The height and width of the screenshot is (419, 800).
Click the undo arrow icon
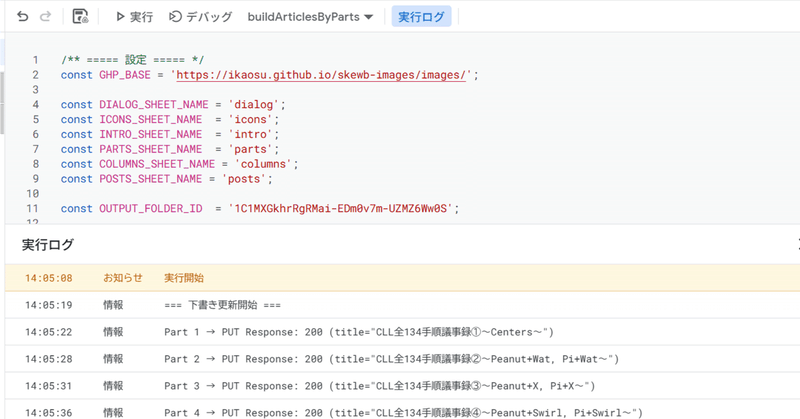pyautogui.click(x=22, y=16)
